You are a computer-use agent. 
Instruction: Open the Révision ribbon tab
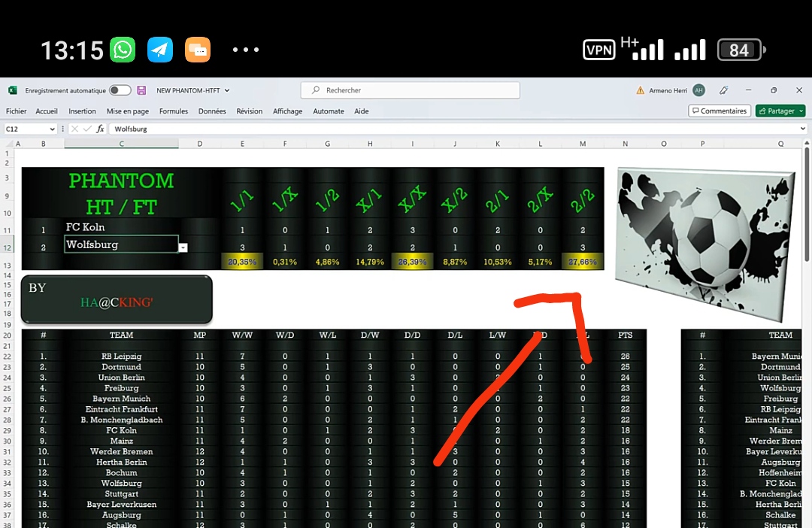[x=250, y=111]
